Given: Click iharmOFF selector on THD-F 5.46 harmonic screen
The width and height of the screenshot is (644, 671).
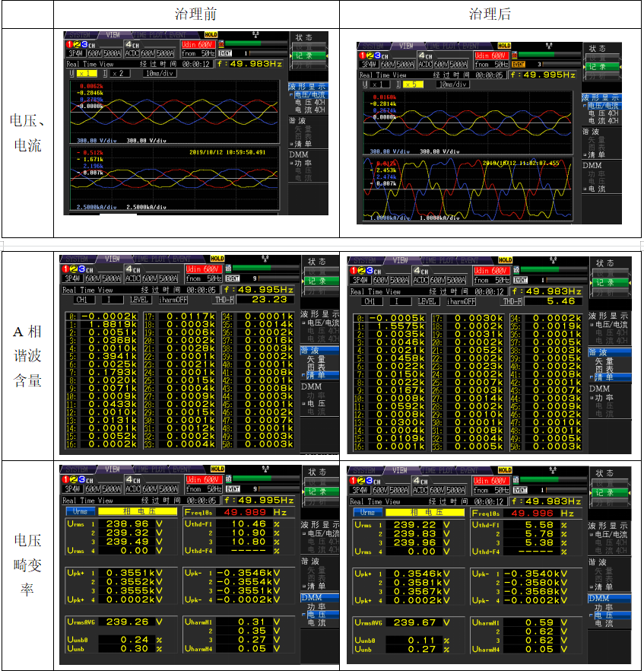Looking at the screenshot, I should point(461,302).
